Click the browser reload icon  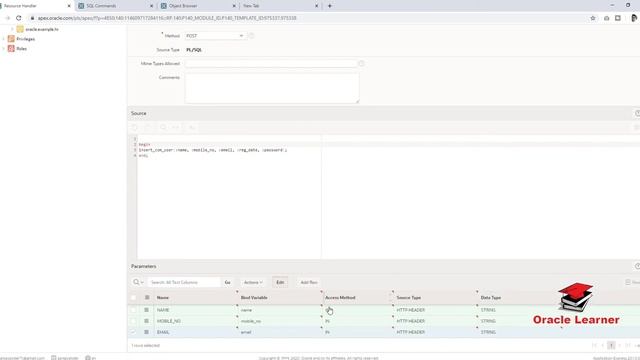click(x=18, y=18)
